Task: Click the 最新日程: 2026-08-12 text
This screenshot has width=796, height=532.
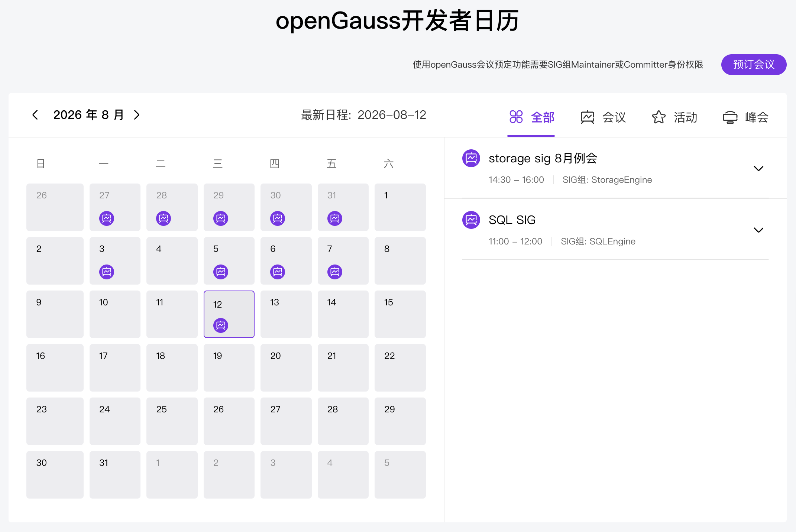Action: (x=363, y=115)
